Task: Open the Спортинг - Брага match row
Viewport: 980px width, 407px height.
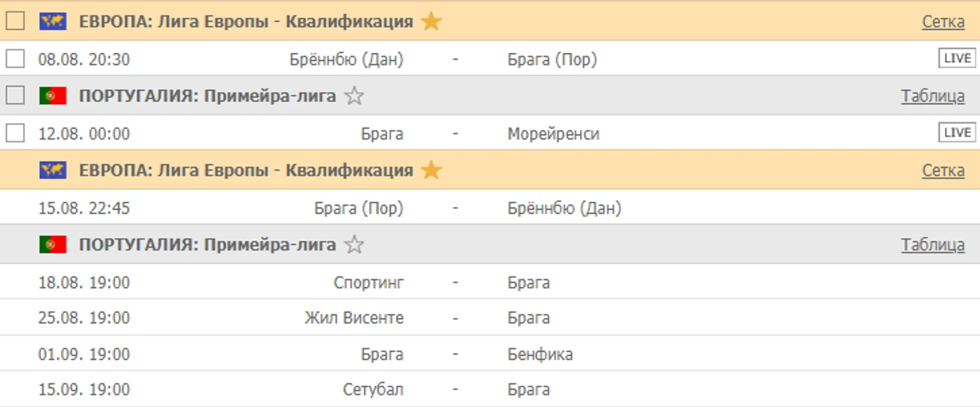Action: [x=490, y=282]
